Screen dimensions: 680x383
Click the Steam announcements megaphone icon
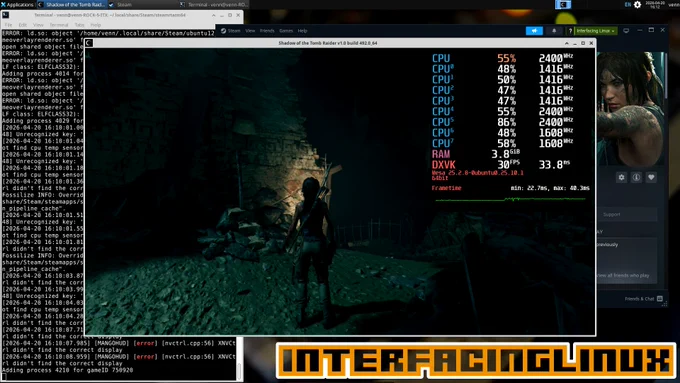pyautogui.click(x=534, y=31)
